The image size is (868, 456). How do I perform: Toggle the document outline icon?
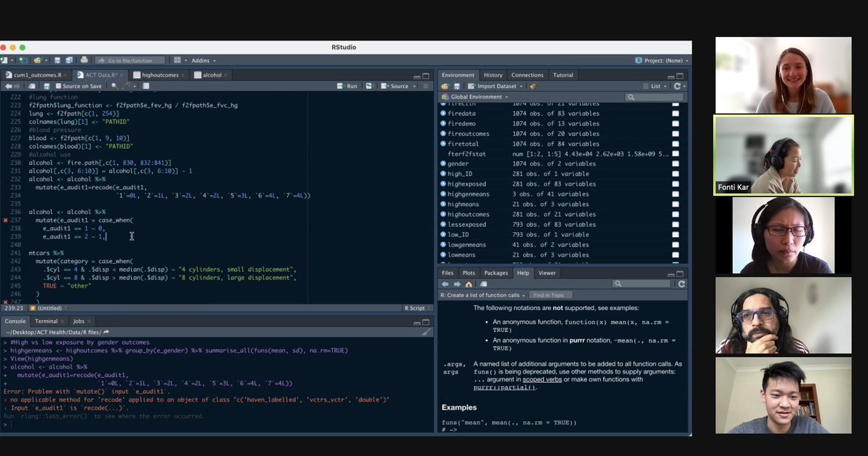[x=426, y=86]
